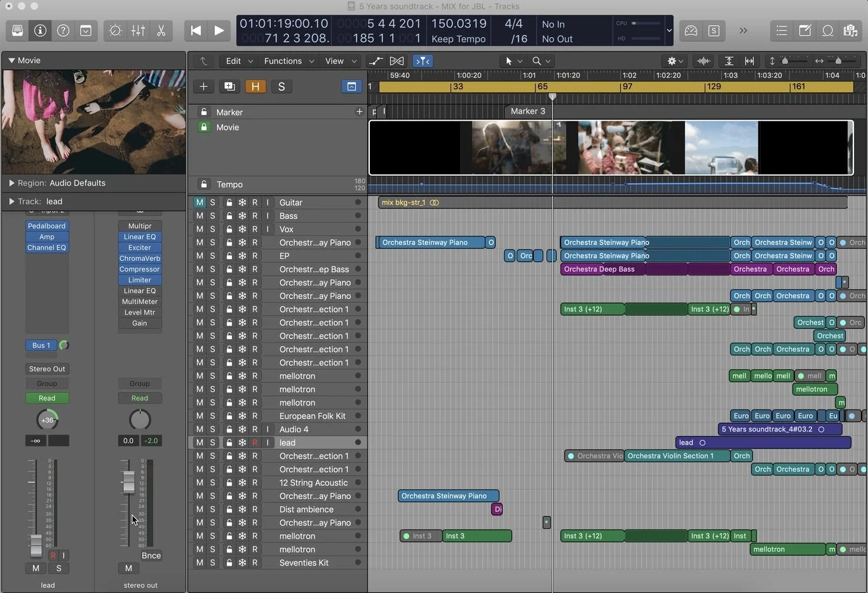Toggle Hide tracks H button
The height and width of the screenshot is (593, 868).
(255, 86)
